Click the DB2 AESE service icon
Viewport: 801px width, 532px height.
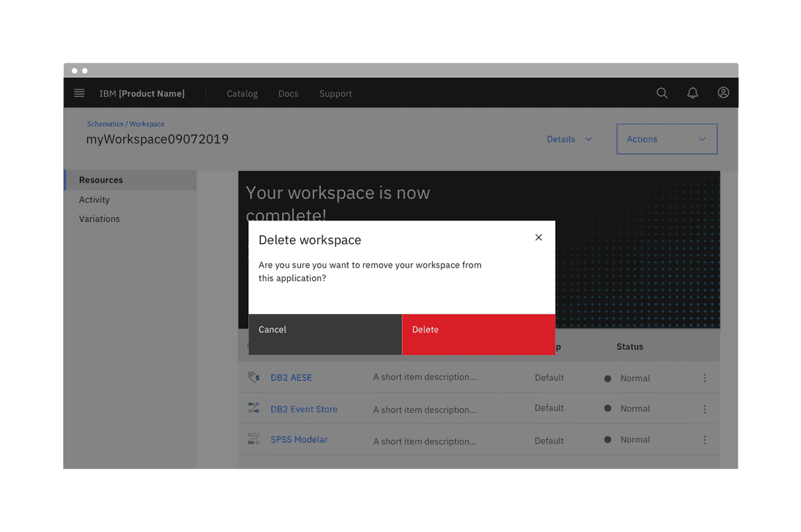(254, 378)
